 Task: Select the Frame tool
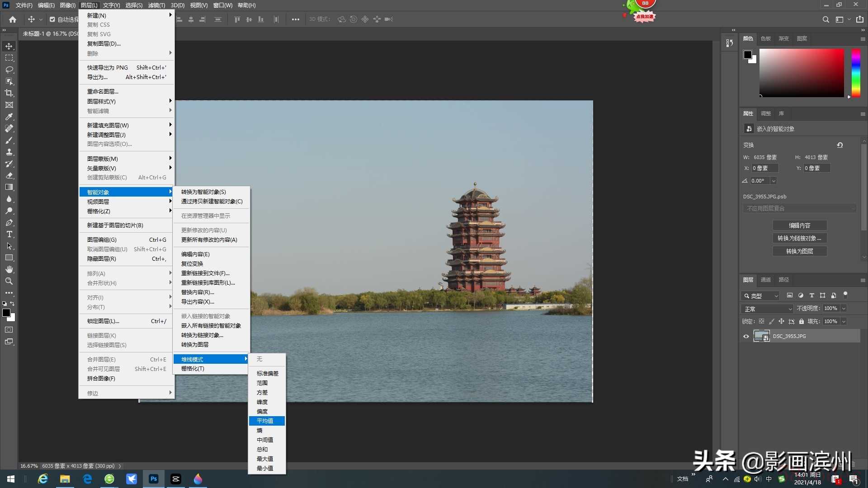(9, 105)
